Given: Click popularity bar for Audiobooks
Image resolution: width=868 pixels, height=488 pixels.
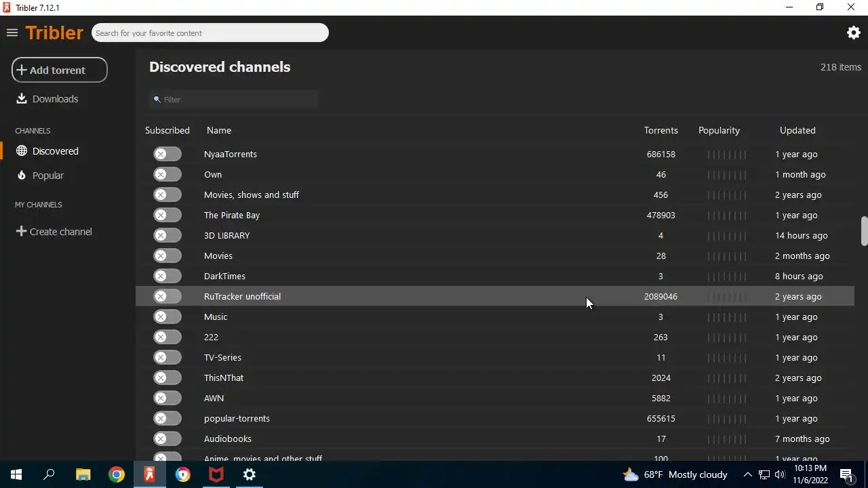Looking at the screenshot, I should coord(727,439).
